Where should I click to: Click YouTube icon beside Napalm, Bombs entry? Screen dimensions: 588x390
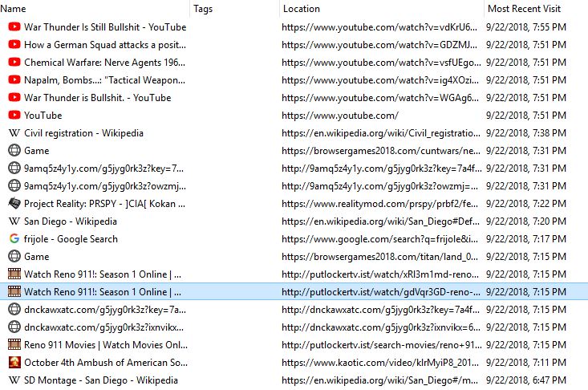[14, 80]
